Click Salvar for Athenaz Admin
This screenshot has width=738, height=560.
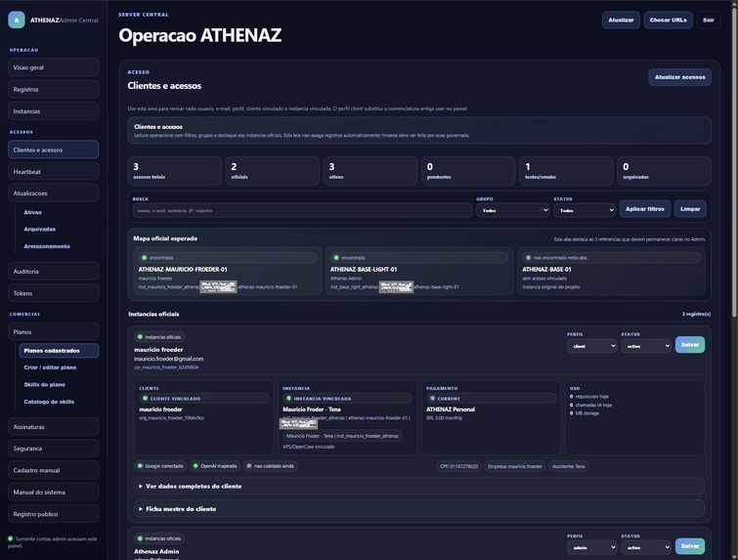coord(690,546)
